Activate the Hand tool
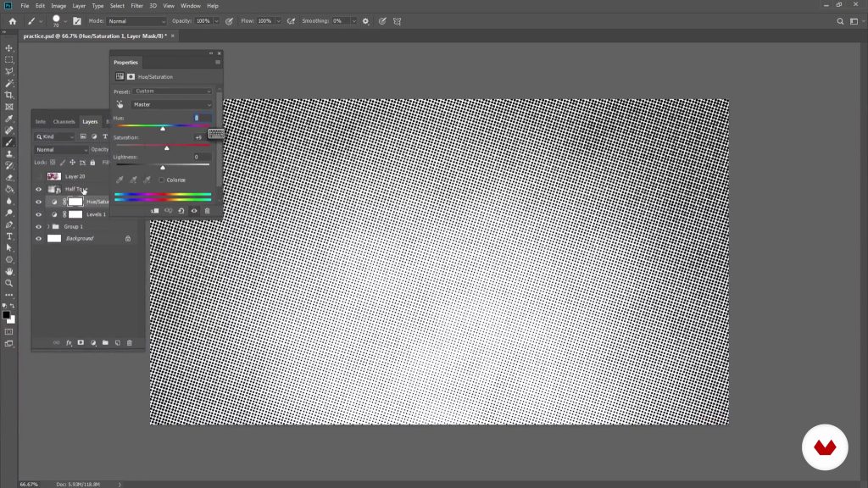Screen dimensions: 868x488 pos(9,271)
